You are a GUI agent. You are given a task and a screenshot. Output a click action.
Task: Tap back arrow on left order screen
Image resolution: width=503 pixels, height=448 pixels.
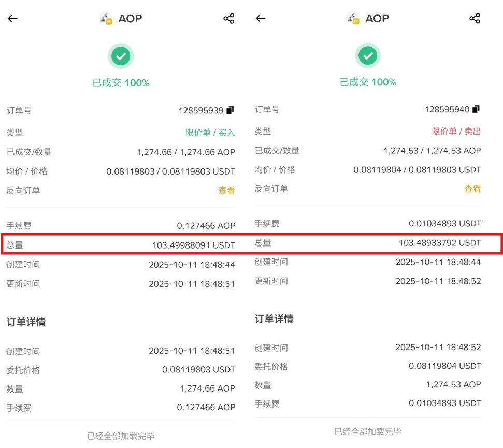[x=12, y=19]
